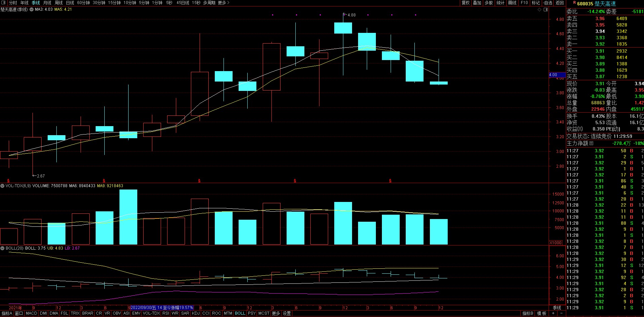Click the list icon next to 主力净额
Screen dimensions: 644x317
tap(591, 143)
